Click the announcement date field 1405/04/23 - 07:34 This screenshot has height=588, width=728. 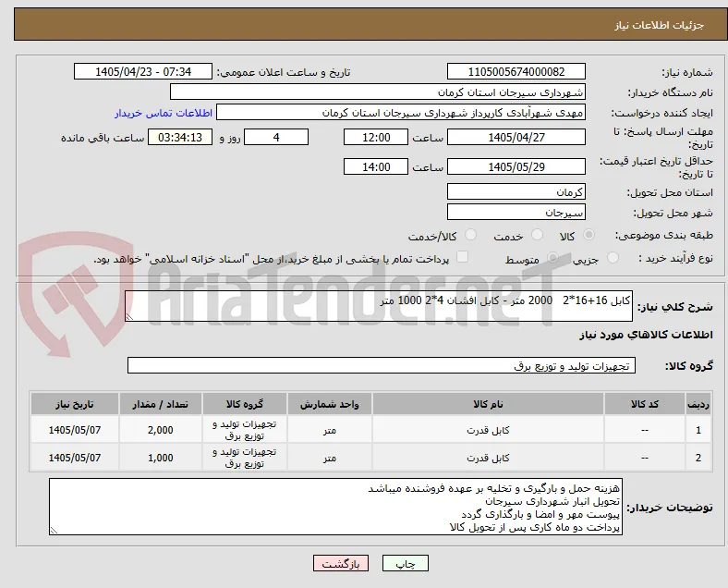click(x=143, y=71)
